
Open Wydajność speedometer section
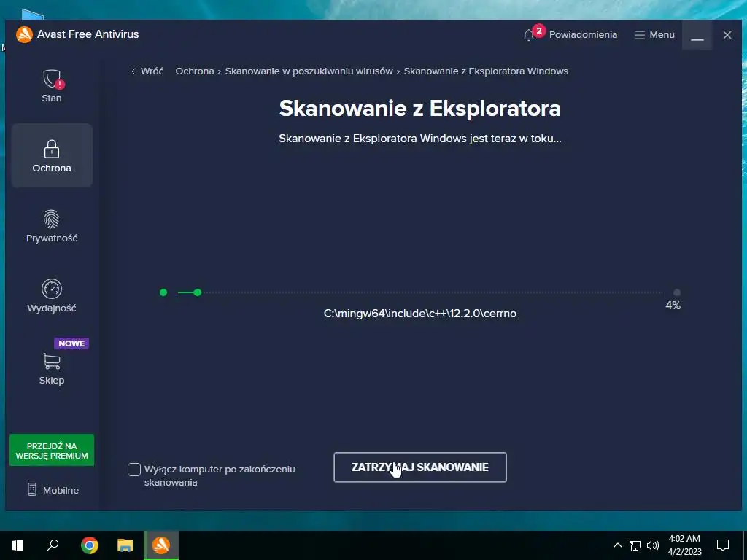click(52, 296)
